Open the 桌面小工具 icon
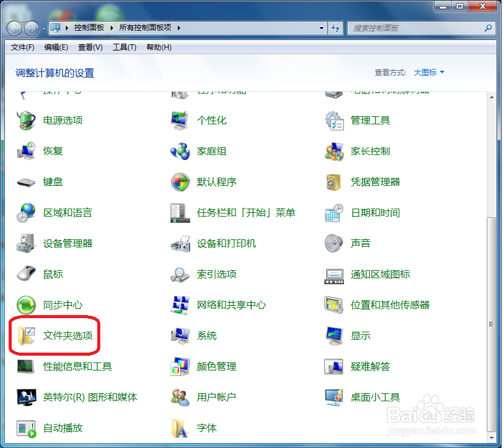 (334, 397)
